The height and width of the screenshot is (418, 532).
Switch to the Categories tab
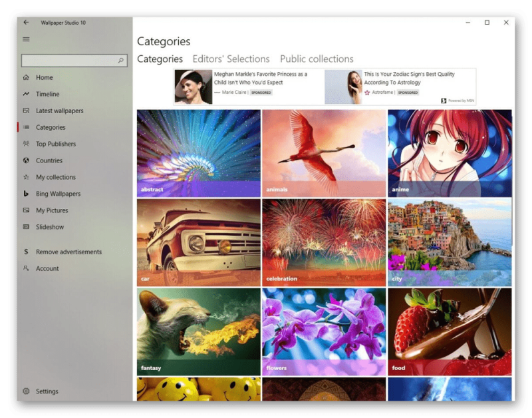[160, 59]
